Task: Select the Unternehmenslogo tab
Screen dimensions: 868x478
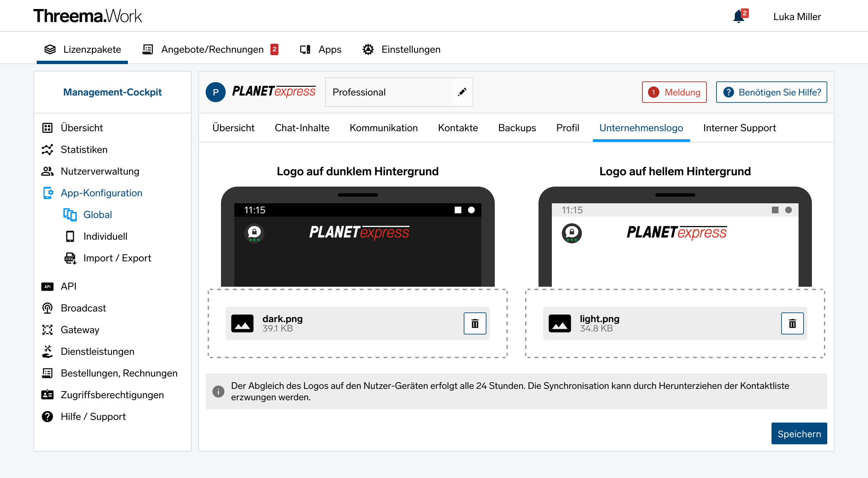Action: (x=641, y=128)
